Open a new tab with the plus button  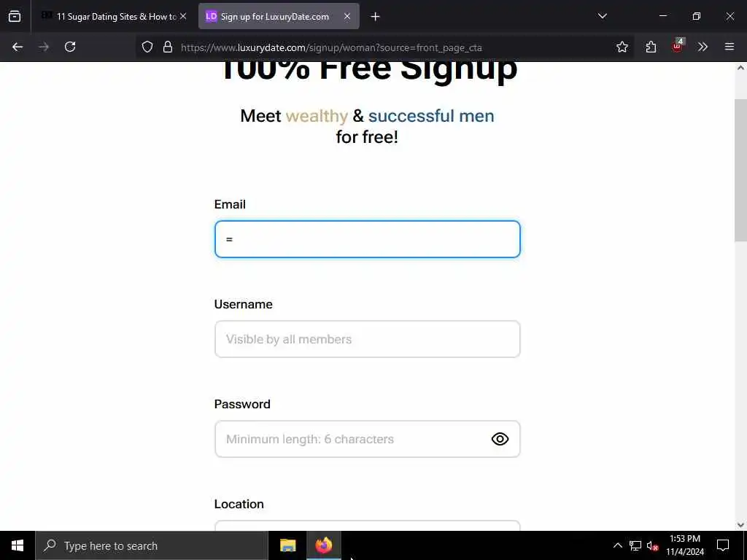click(x=375, y=17)
